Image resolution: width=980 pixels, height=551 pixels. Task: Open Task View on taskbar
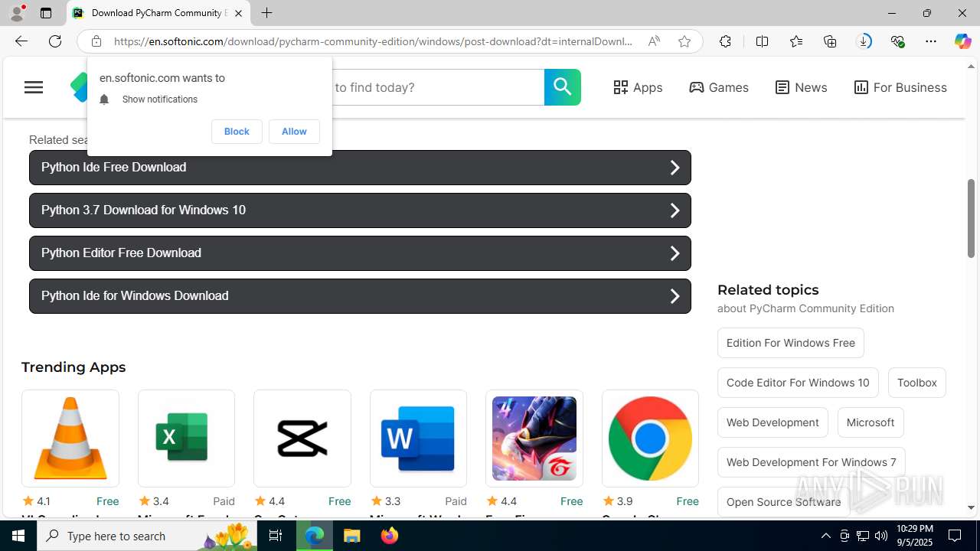[x=276, y=536]
